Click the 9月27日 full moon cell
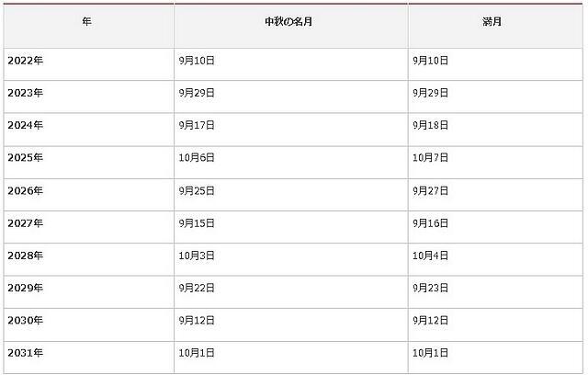 [431, 190]
